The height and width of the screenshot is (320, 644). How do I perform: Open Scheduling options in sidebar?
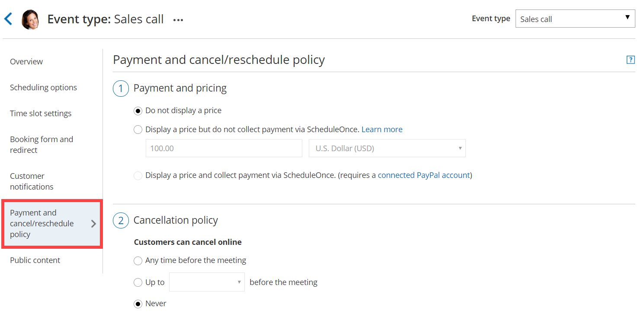(43, 88)
